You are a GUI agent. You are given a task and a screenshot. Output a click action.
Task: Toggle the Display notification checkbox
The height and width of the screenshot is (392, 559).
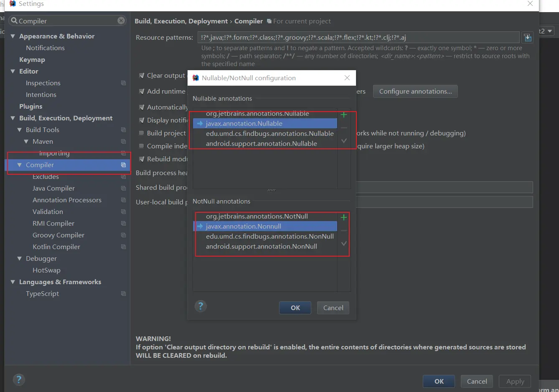[x=142, y=120]
